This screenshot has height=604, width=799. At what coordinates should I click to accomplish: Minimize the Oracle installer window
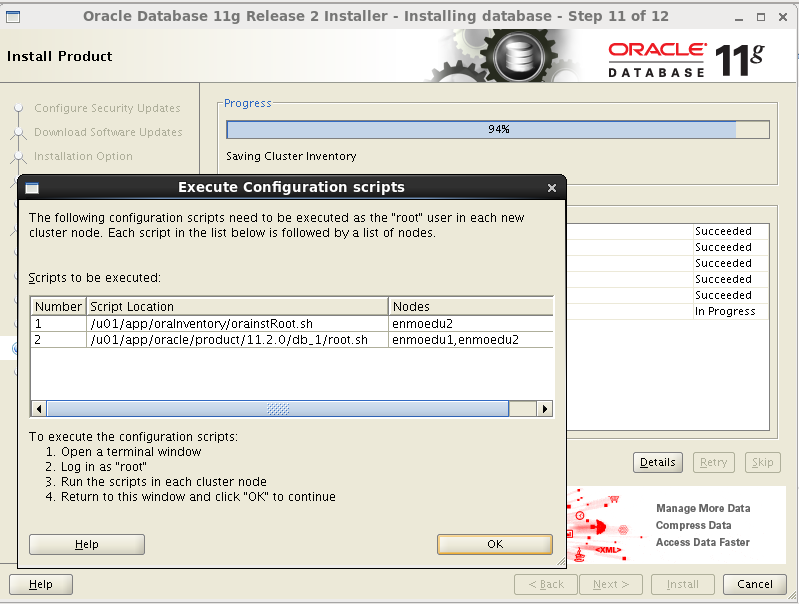pos(739,17)
